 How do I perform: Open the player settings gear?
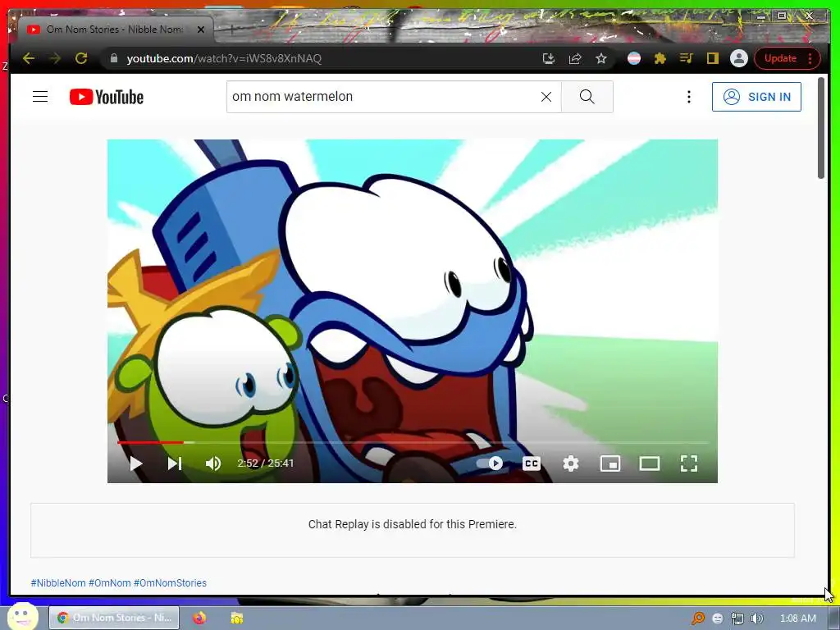click(571, 463)
